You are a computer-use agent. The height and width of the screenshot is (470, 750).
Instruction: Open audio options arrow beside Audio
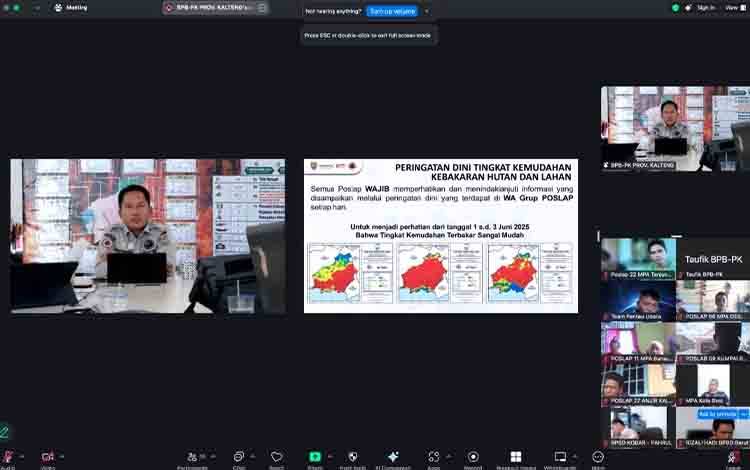(22, 457)
